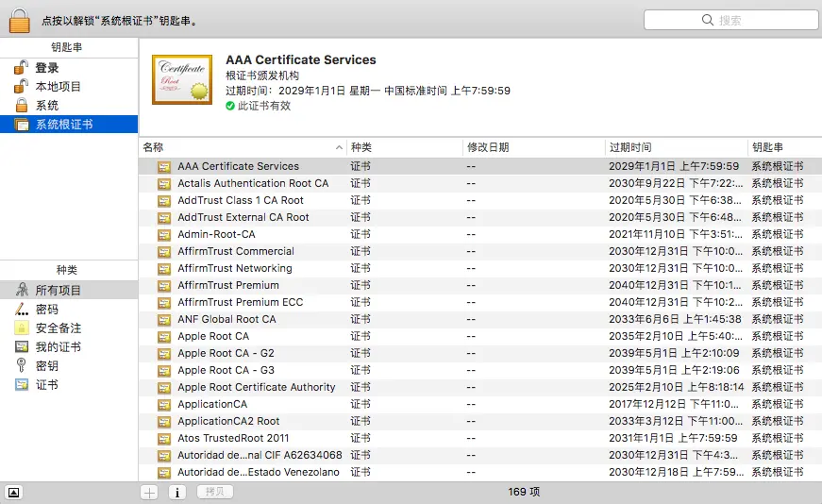
Task: Click certificate icon of AffirmTrust Premium
Action: pos(164,286)
